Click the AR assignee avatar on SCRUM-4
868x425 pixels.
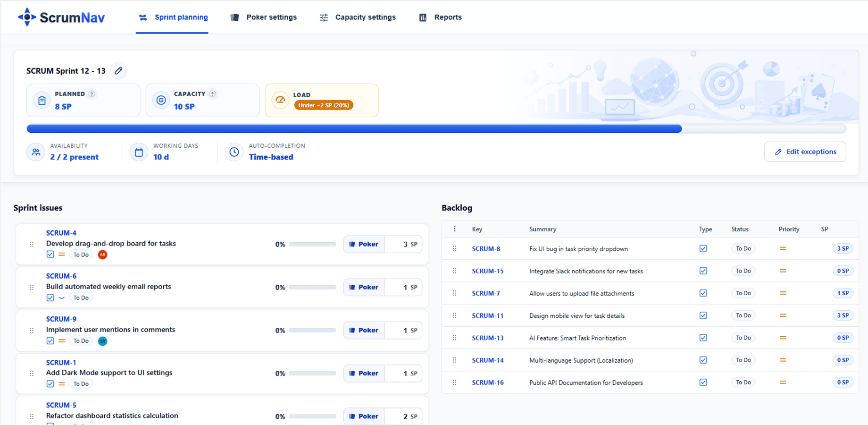[102, 255]
